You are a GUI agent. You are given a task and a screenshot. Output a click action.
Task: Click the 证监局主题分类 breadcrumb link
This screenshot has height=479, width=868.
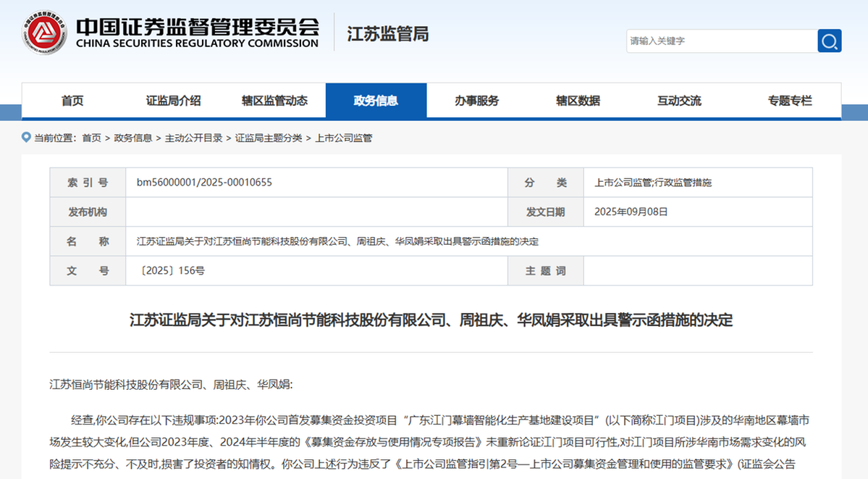point(269,138)
